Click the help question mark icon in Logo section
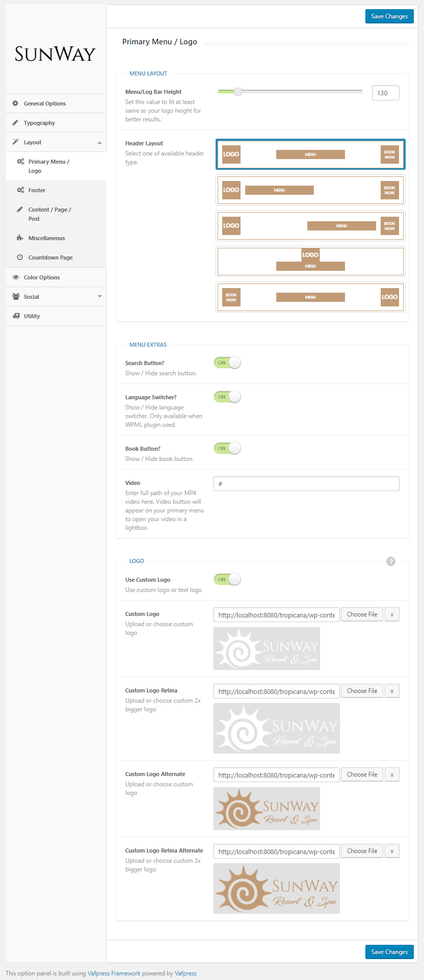The width and height of the screenshot is (424, 980). point(391,561)
